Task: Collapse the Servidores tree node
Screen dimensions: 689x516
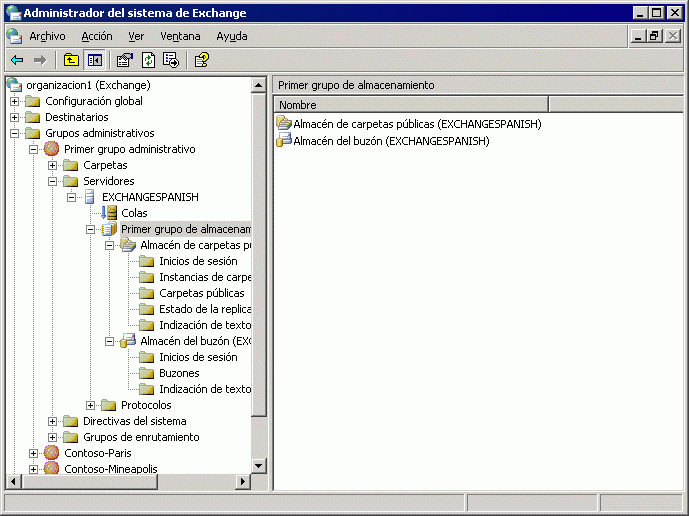Action: [x=53, y=181]
